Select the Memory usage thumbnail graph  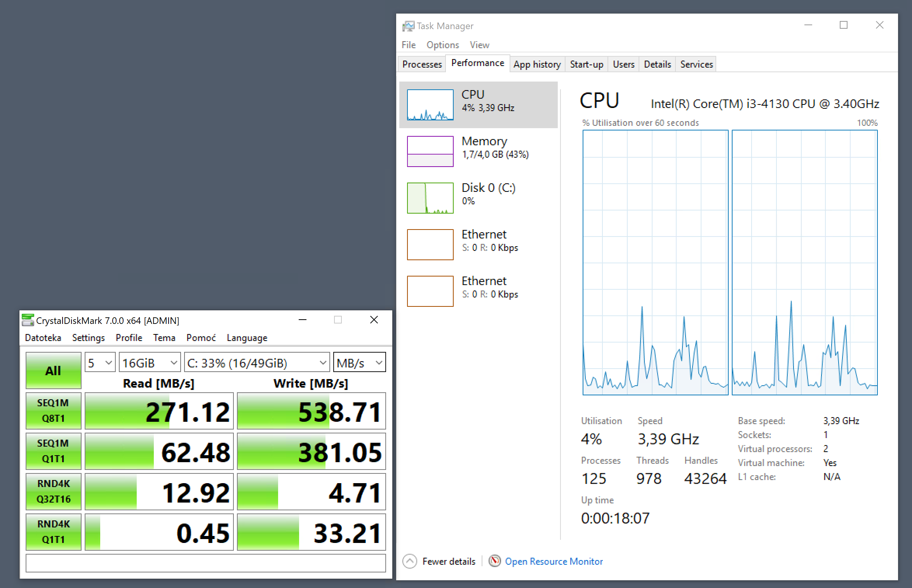430,151
